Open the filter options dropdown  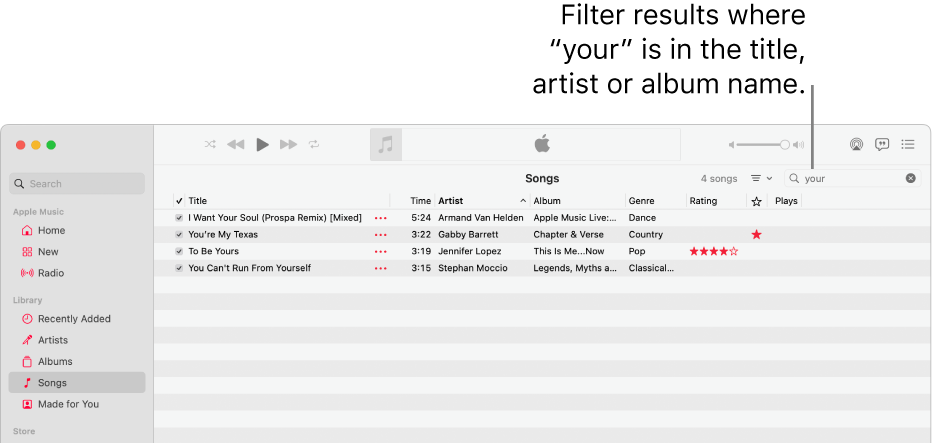pos(761,178)
